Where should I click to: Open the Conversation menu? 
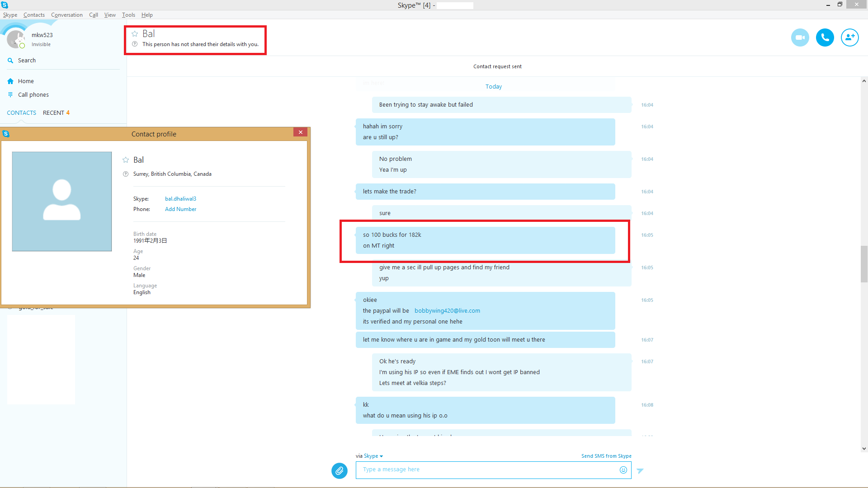(66, 15)
